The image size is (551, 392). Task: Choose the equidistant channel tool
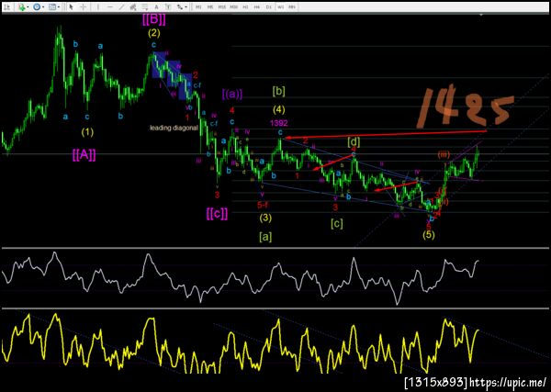point(133,7)
